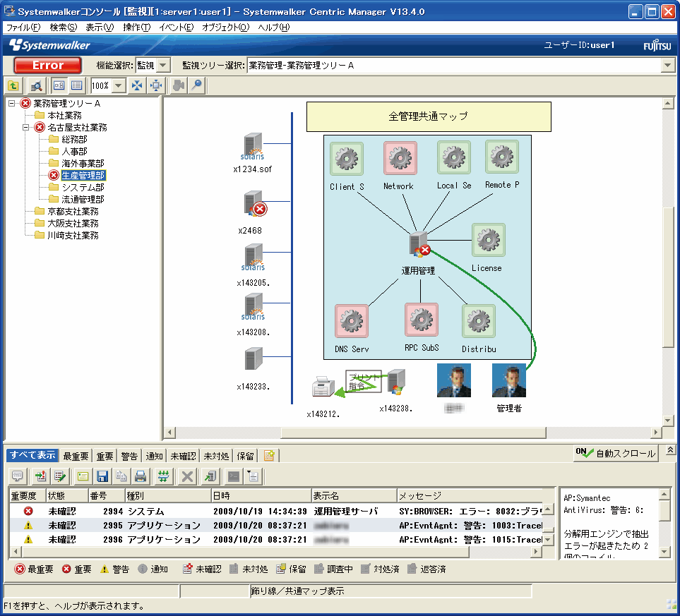Click the 管理者 administrator portrait
The height and width of the screenshot is (616, 680).
(x=509, y=380)
